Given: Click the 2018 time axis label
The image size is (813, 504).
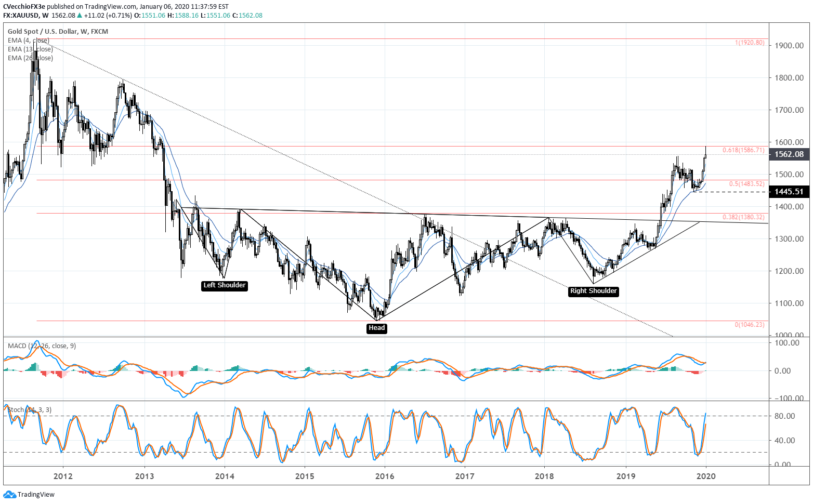Looking at the screenshot, I should pos(544,476).
